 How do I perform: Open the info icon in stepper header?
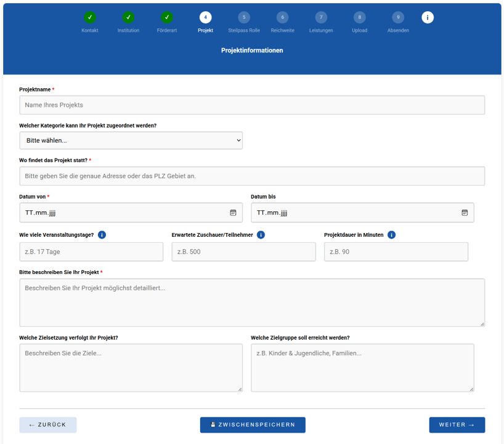(428, 17)
